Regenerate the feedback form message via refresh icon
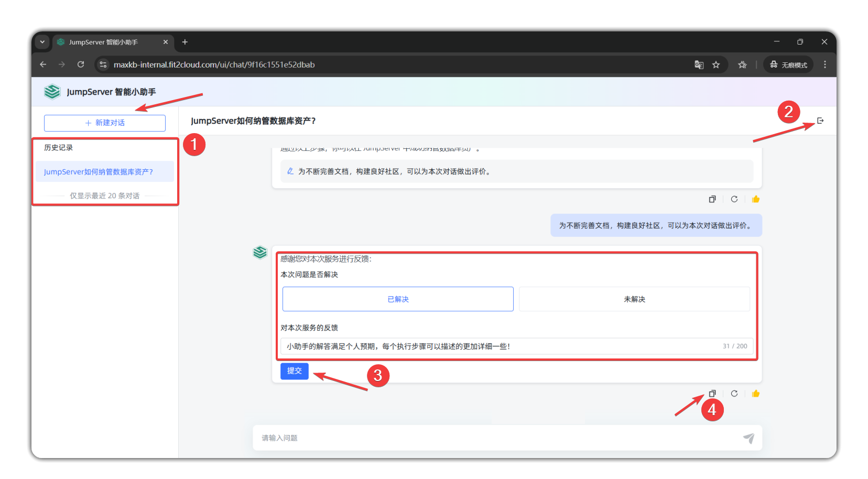Screen dimensions: 868x479 coord(734,394)
